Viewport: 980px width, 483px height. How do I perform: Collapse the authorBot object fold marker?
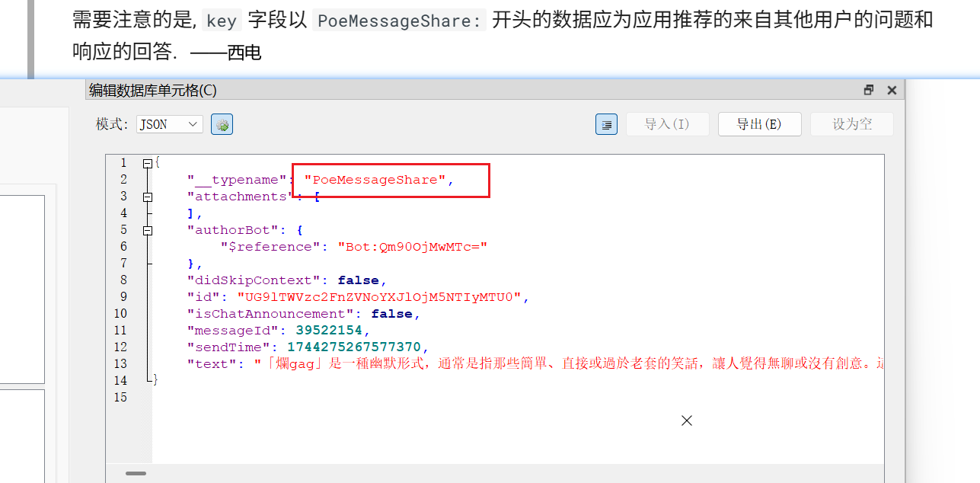148,230
